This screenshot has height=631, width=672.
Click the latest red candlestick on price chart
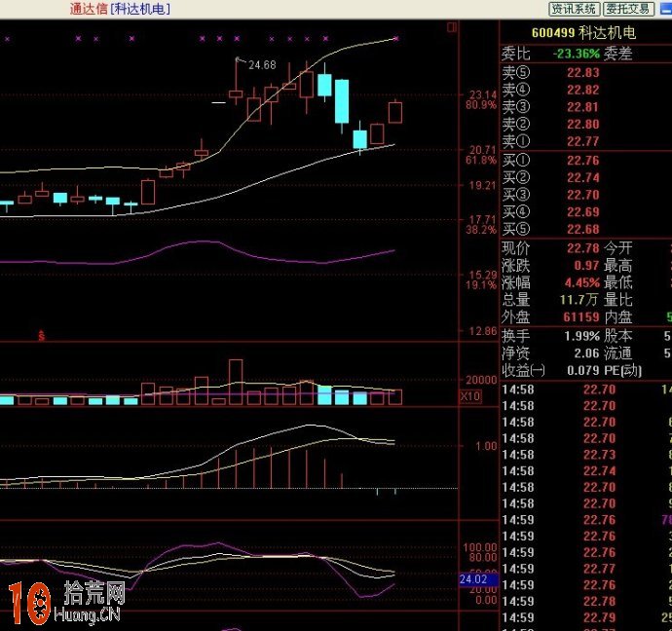[x=395, y=113]
